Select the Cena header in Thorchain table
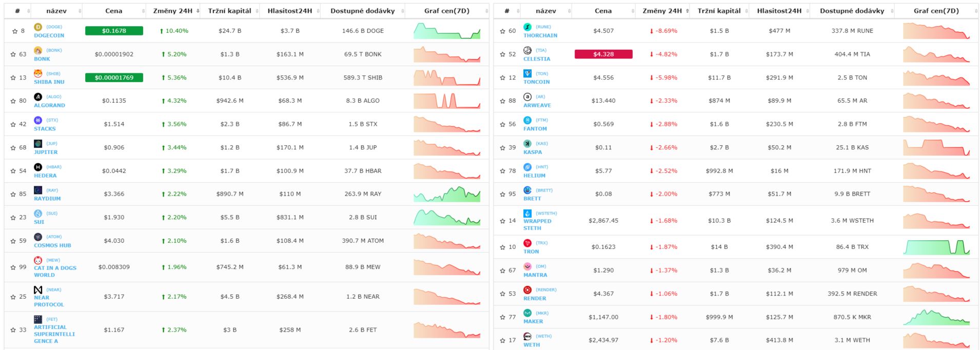 [x=603, y=11]
